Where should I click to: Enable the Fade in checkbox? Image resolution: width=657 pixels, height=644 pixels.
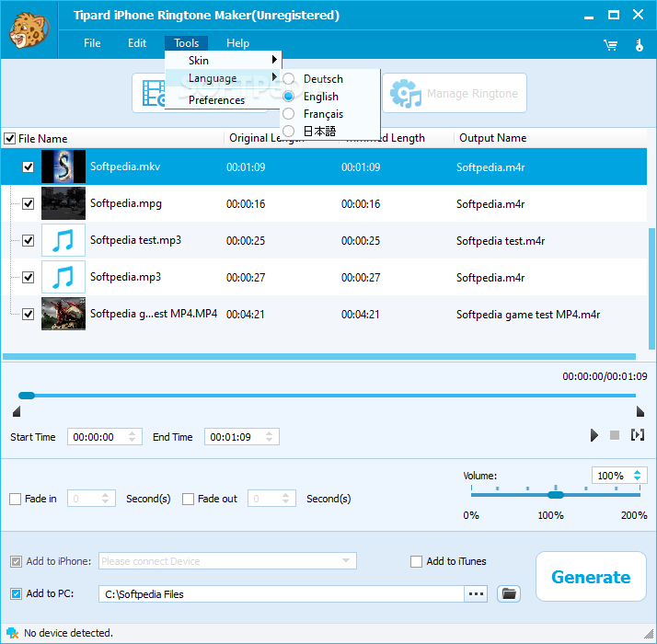15,499
